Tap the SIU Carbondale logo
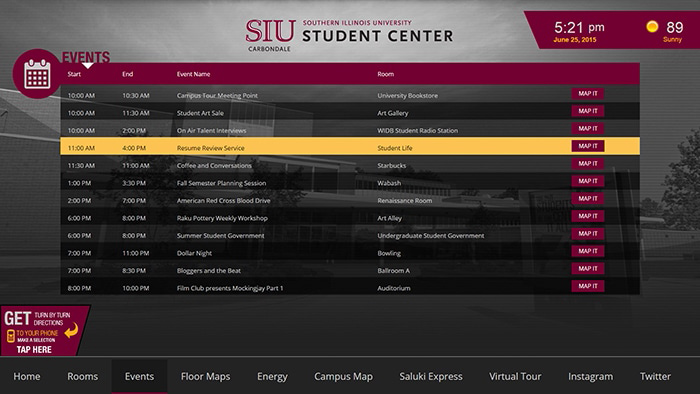700x394 pixels. (x=270, y=35)
